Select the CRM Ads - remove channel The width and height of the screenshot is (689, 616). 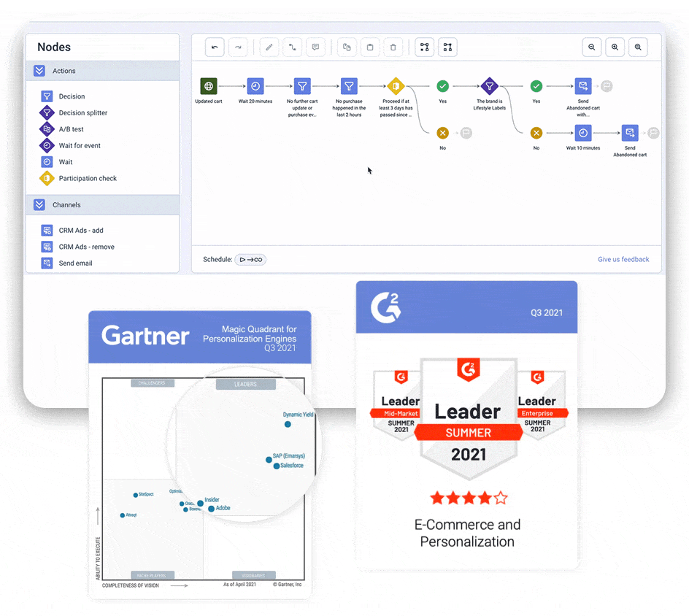78,247
